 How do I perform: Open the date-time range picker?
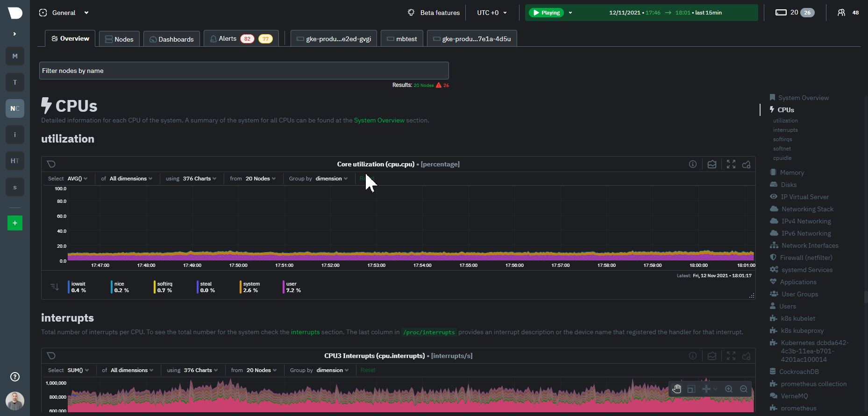coord(665,13)
